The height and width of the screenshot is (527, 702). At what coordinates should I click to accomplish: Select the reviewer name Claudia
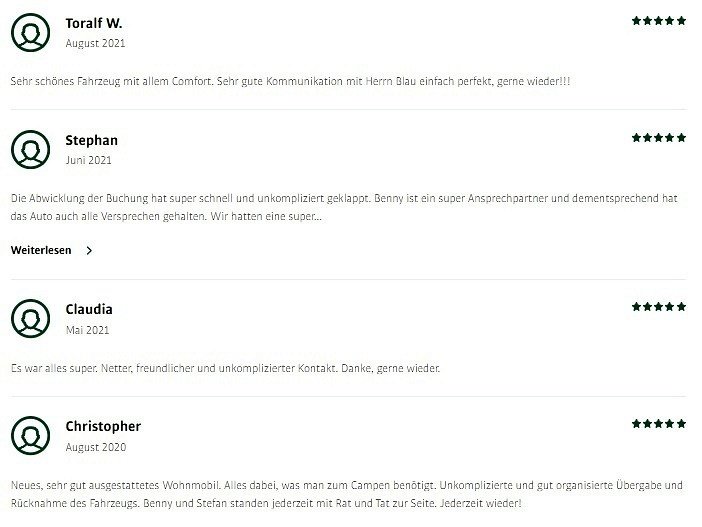click(x=89, y=309)
